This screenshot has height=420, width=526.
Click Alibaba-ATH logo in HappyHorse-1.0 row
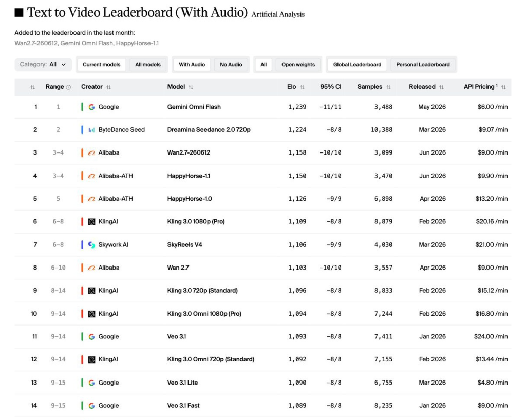[x=91, y=199]
